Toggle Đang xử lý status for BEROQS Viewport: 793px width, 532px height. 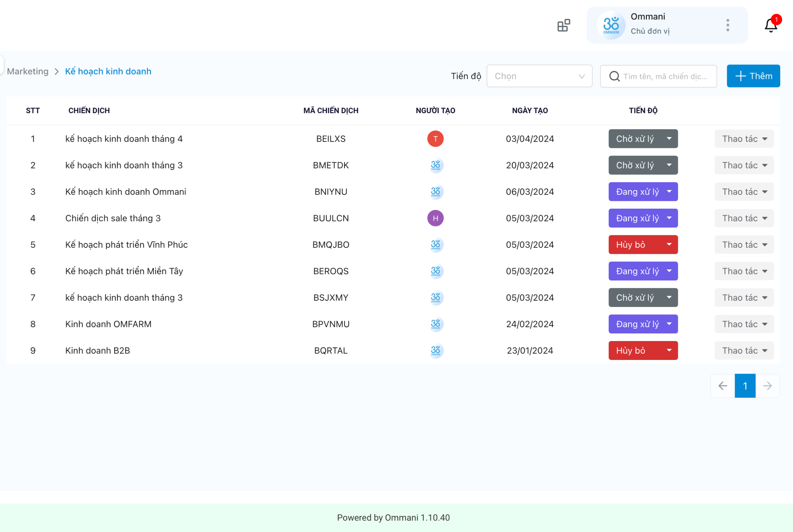[x=643, y=271]
